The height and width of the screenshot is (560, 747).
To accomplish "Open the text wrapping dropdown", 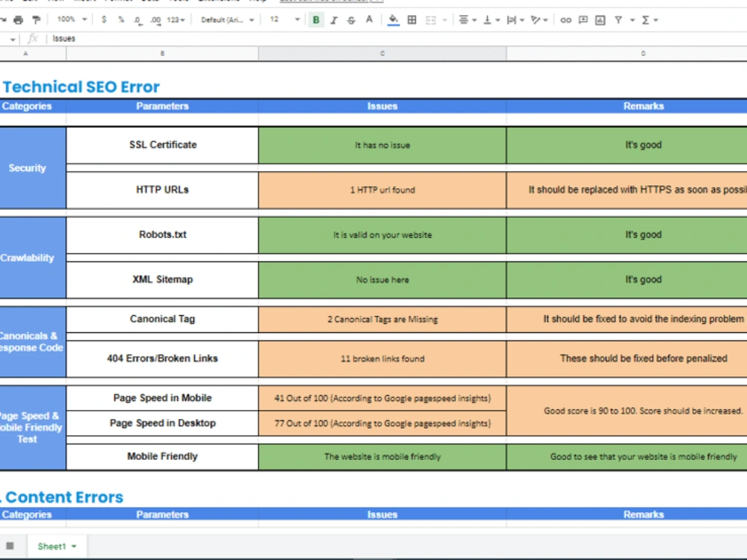I will (515, 20).
